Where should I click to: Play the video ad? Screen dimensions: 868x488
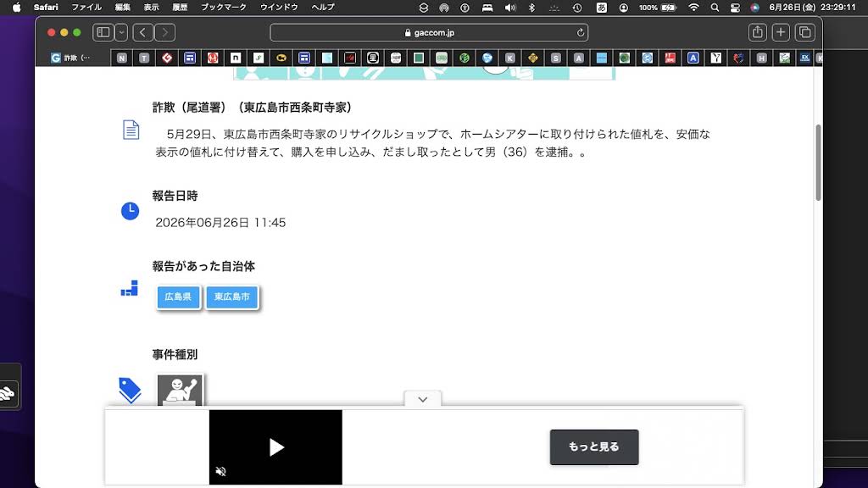click(276, 447)
